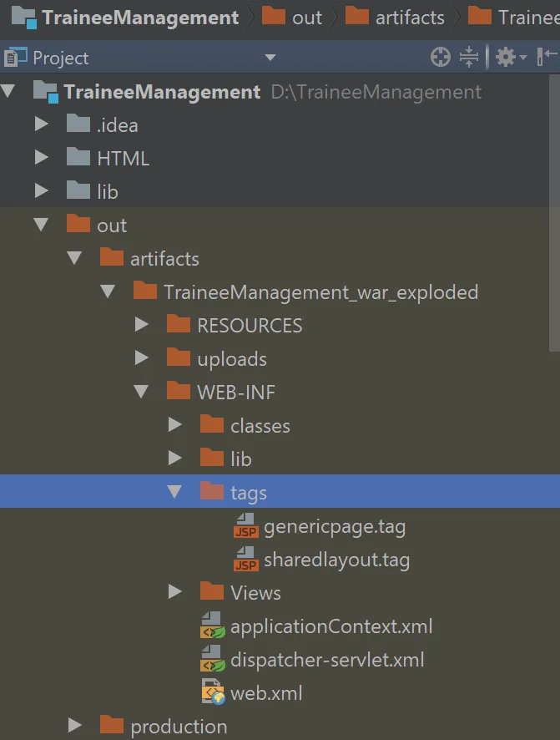Click the hide panel icon
The image size is (560, 740).
(x=547, y=58)
